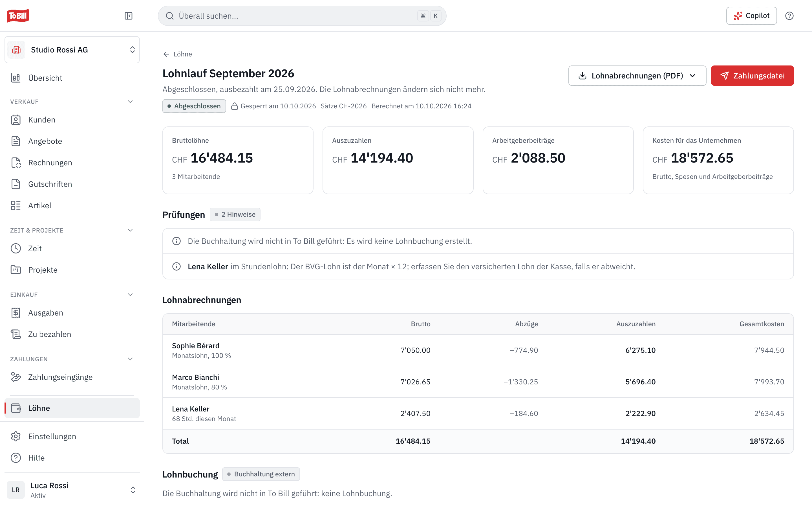Image resolution: width=812 pixels, height=508 pixels.
Task: Click the Buchhaltung extern badge
Action: pyautogui.click(x=261, y=474)
